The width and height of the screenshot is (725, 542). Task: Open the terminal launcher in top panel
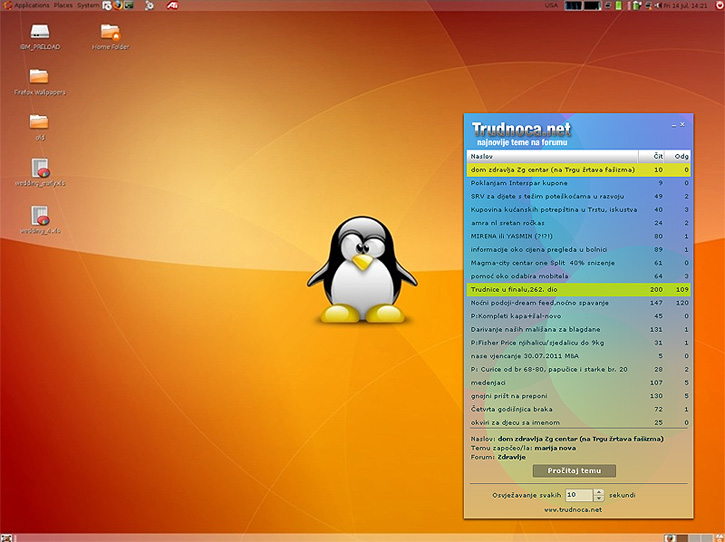point(129,6)
